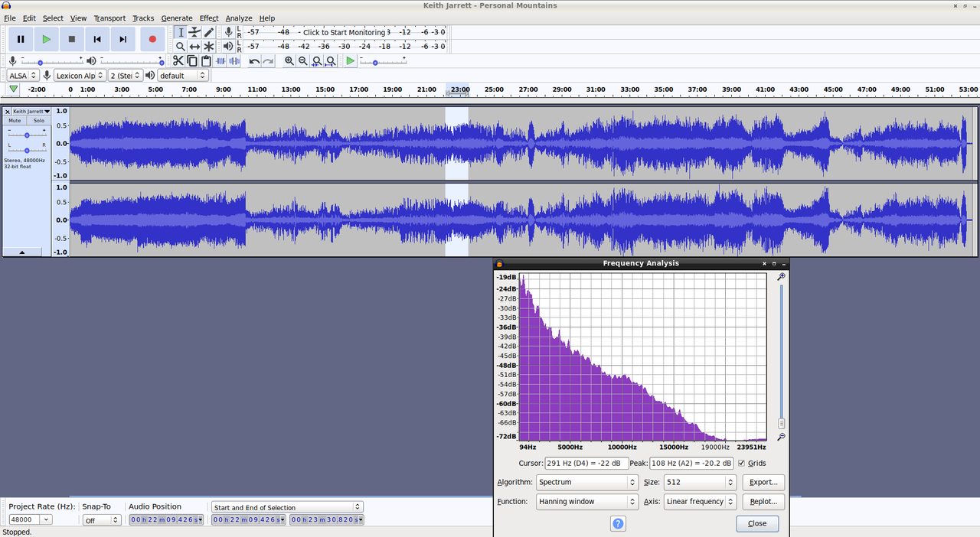The image size is (980, 537).
Task: Click the green timeline pin head triangle
Action: [13, 89]
